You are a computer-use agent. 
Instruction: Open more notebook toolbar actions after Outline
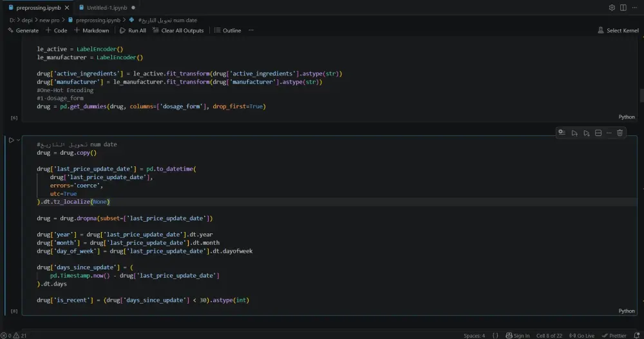[251, 30]
